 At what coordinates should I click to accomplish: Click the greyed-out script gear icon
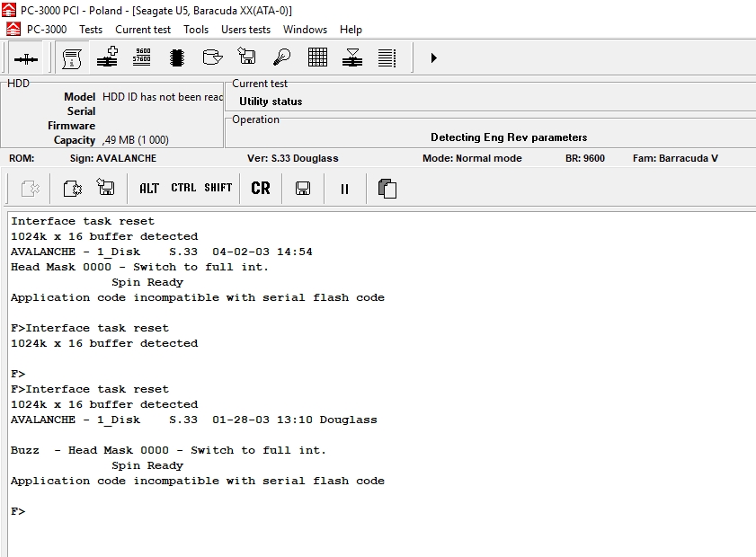click(30, 189)
